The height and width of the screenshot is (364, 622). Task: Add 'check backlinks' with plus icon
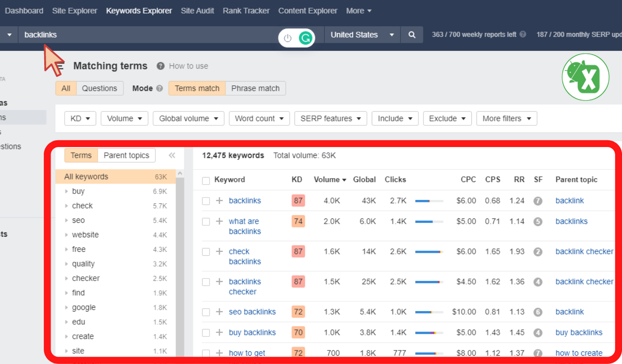tap(219, 251)
